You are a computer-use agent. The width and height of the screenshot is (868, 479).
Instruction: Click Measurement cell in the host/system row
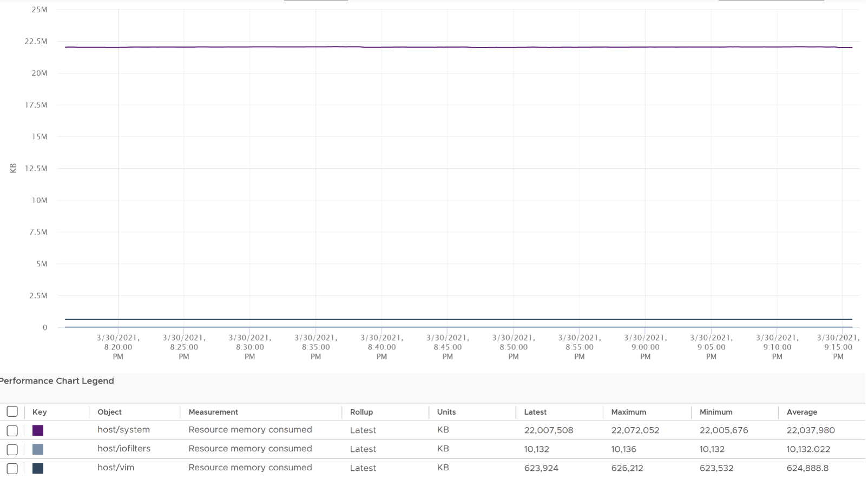[250, 430]
